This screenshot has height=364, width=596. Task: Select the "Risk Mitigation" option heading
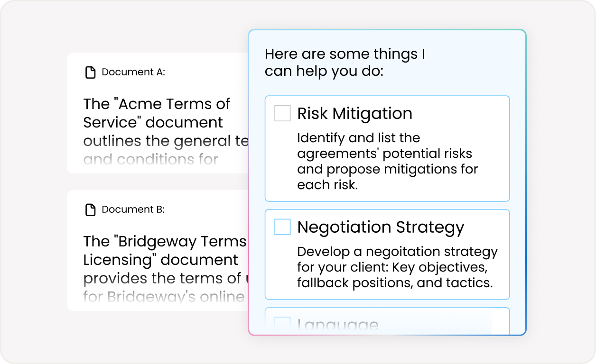pos(354,113)
